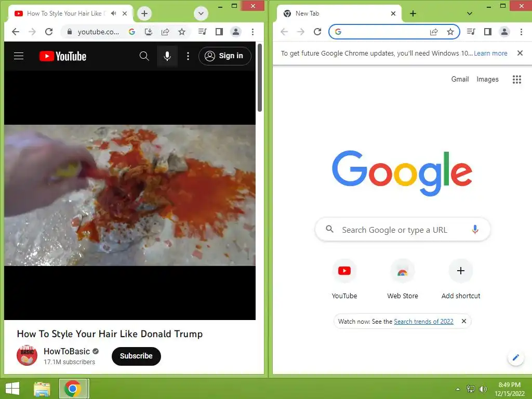Install app icon in YouTube address bar
532x399 pixels.
click(148, 32)
